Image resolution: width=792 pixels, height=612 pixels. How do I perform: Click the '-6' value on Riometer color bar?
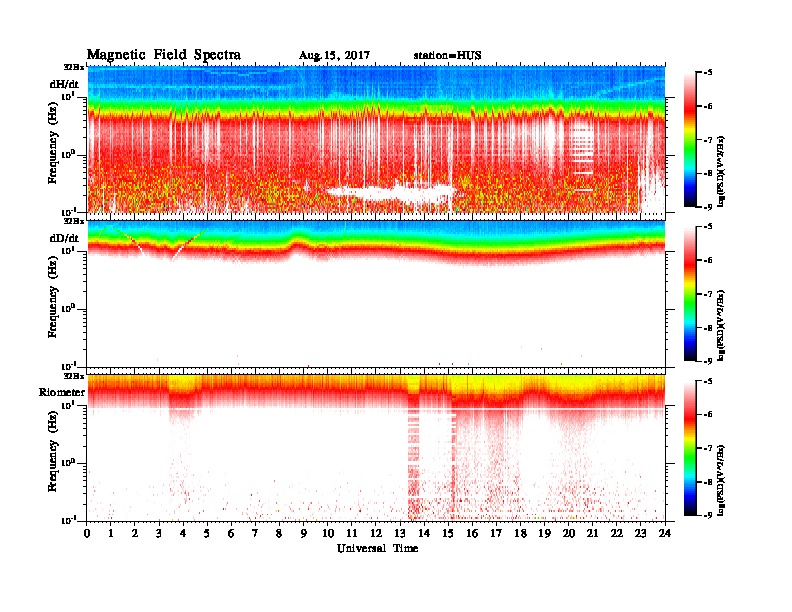(707, 414)
